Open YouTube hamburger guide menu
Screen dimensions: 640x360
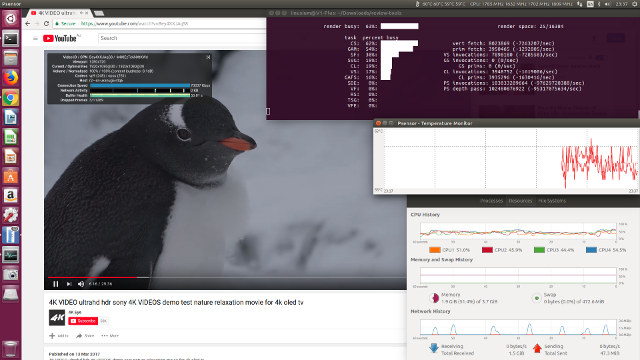[35, 38]
